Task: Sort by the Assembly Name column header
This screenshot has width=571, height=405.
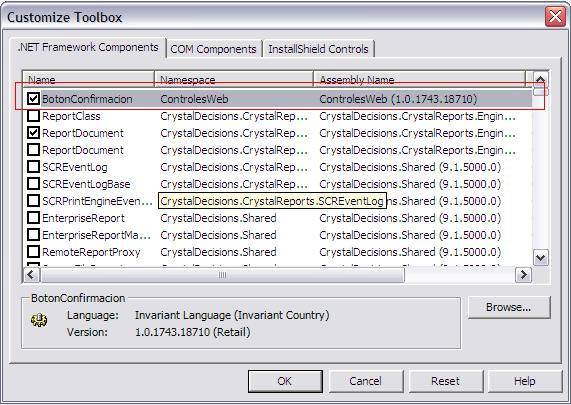Action: (420, 79)
